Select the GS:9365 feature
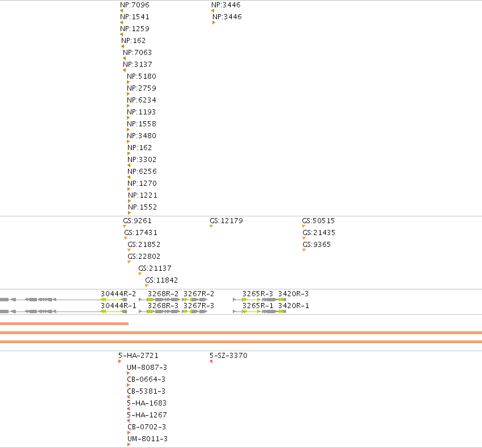This screenshot has width=482, height=448. [x=317, y=245]
